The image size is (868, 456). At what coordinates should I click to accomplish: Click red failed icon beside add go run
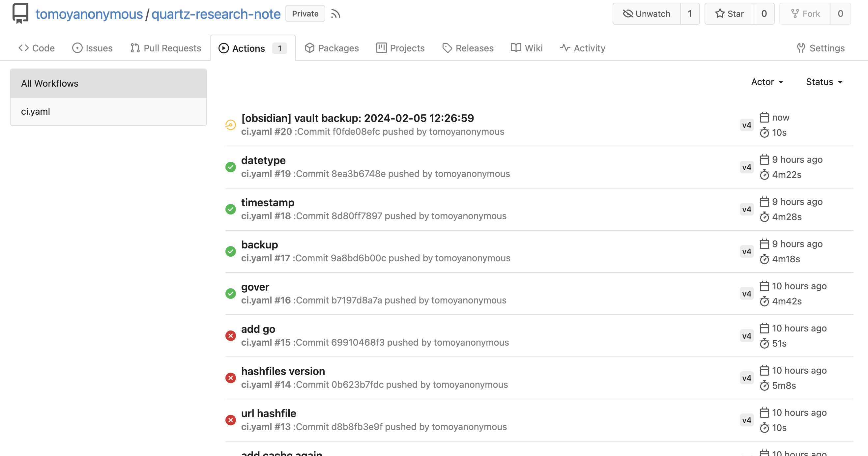click(230, 336)
